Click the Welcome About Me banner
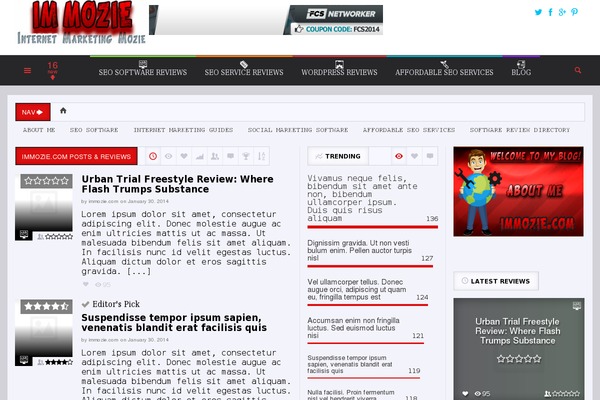This screenshot has width=600, height=400. 518,191
